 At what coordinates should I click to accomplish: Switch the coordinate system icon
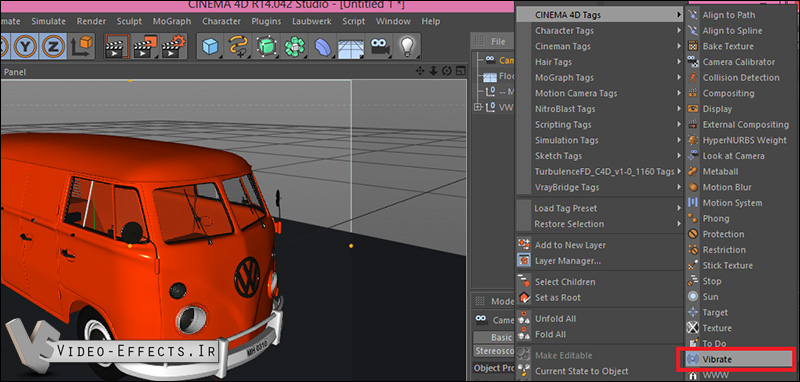[x=82, y=47]
